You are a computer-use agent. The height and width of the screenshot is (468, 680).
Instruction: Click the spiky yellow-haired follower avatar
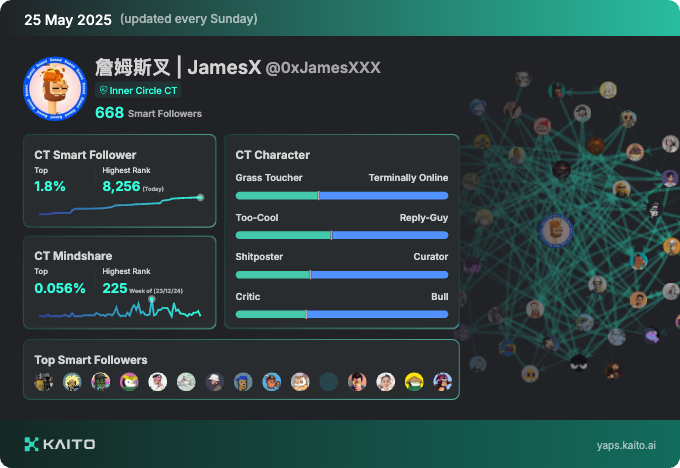pos(72,382)
